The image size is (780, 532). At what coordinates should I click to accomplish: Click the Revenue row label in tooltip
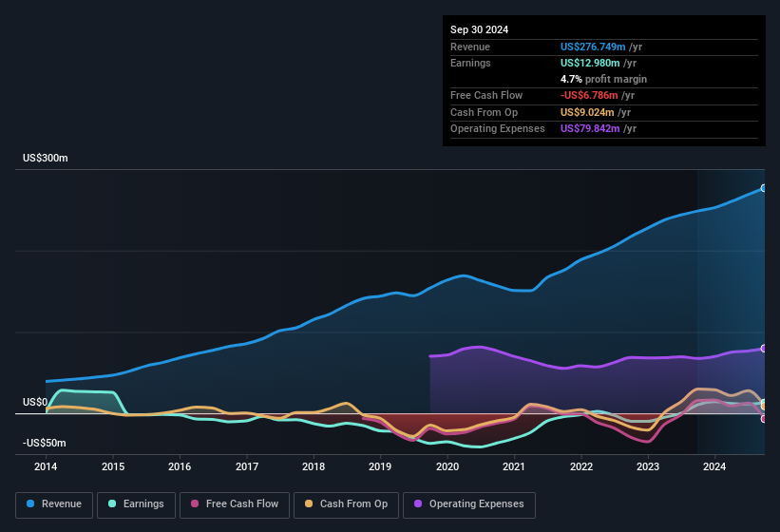tap(470, 47)
